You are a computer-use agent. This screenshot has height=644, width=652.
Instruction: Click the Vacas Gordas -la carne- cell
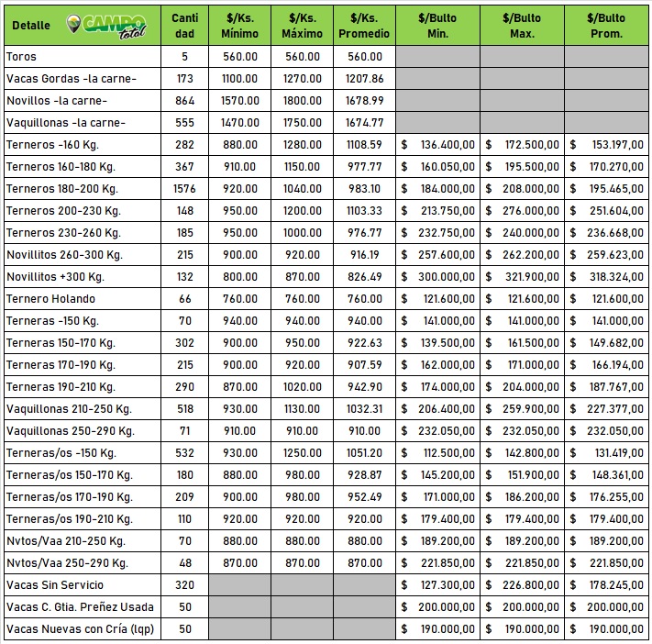(71, 79)
